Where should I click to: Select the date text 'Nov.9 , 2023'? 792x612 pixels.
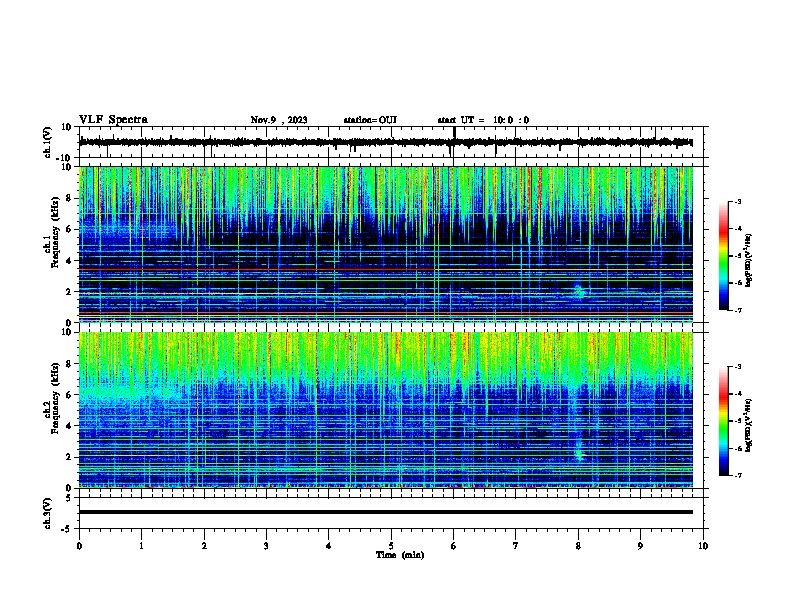[x=279, y=120]
